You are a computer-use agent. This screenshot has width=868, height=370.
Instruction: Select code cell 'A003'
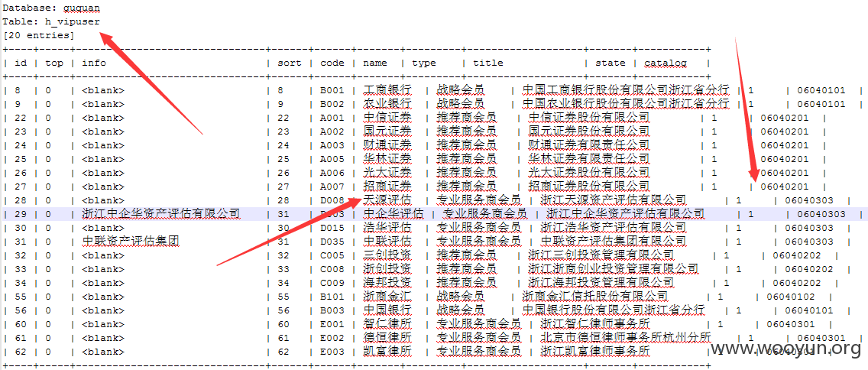pos(332,145)
